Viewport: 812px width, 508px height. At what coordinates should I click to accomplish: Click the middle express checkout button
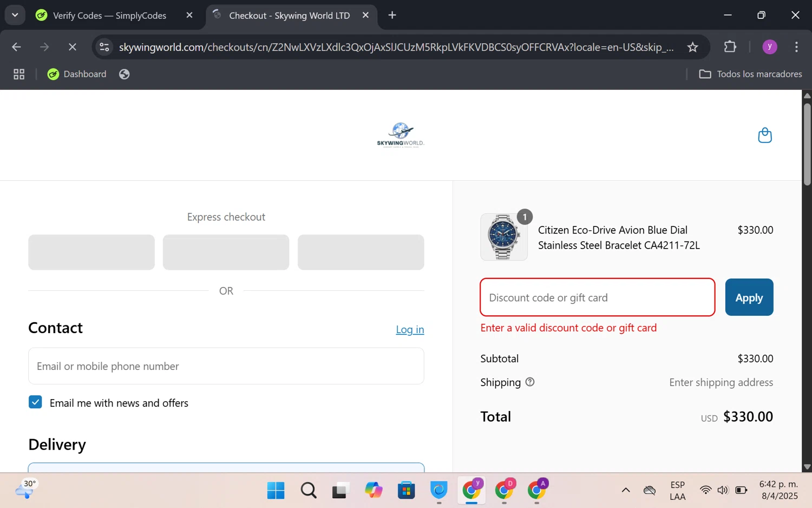[x=226, y=252]
